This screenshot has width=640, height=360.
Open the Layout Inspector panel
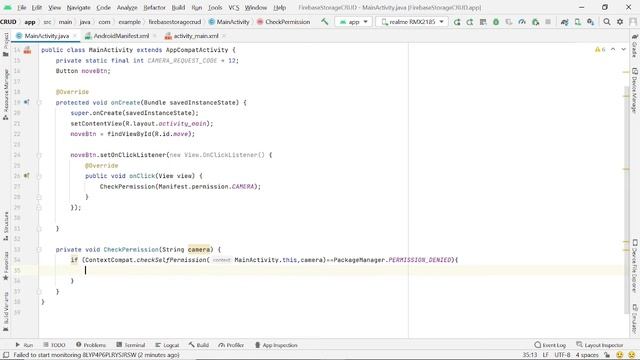click(x=600, y=345)
